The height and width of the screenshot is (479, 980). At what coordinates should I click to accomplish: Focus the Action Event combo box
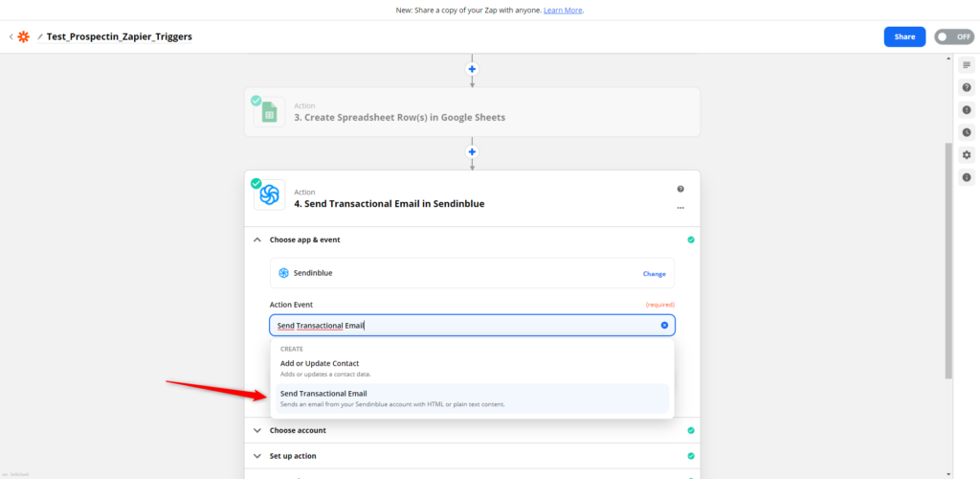click(x=472, y=325)
